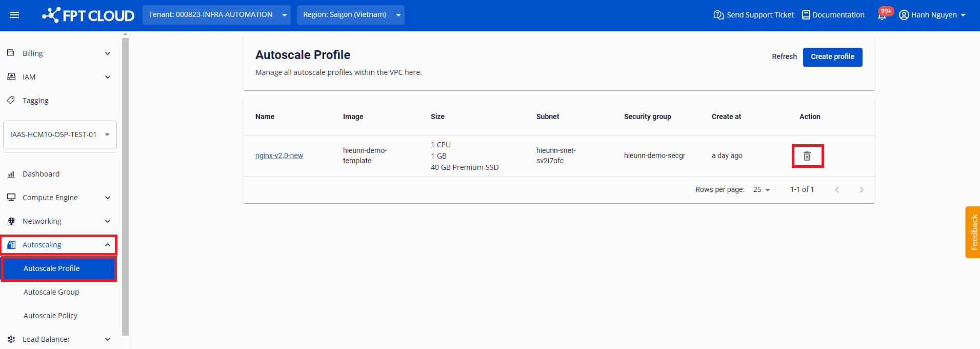The height and width of the screenshot is (349, 980).
Task: Click the Dashboard chart icon
Action: pos(11,174)
